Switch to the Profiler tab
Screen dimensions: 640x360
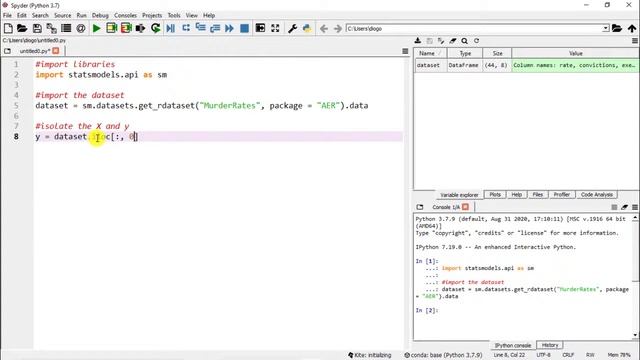tap(562, 195)
